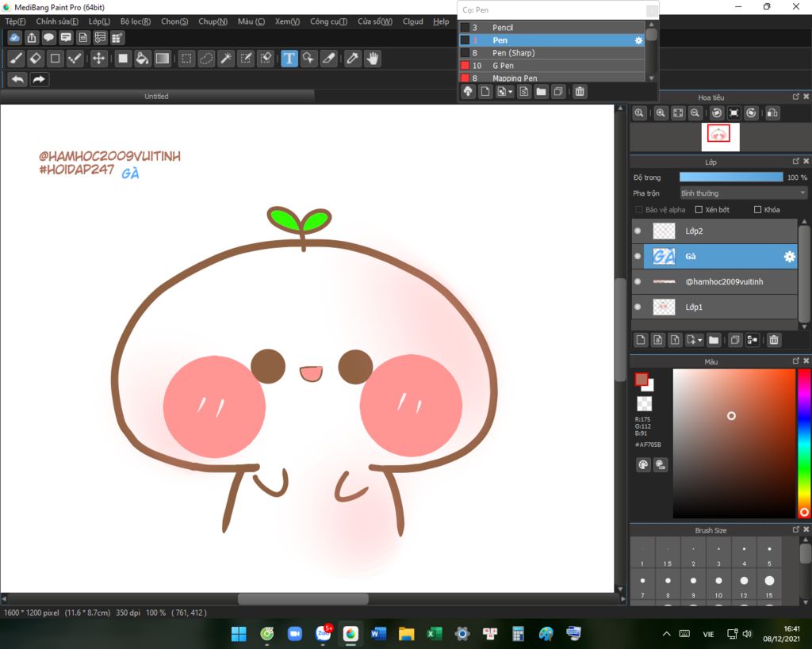Enable the Khóa lock checkbox

tap(757, 210)
